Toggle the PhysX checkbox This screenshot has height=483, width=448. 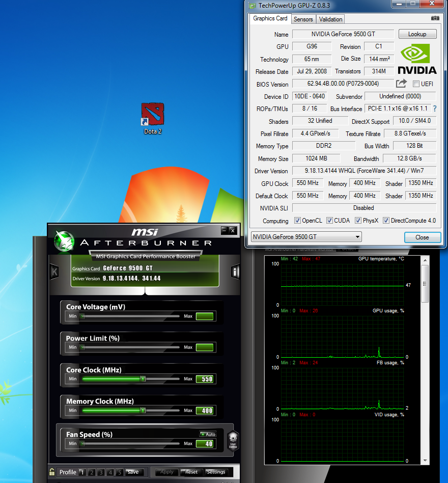[x=358, y=221]
